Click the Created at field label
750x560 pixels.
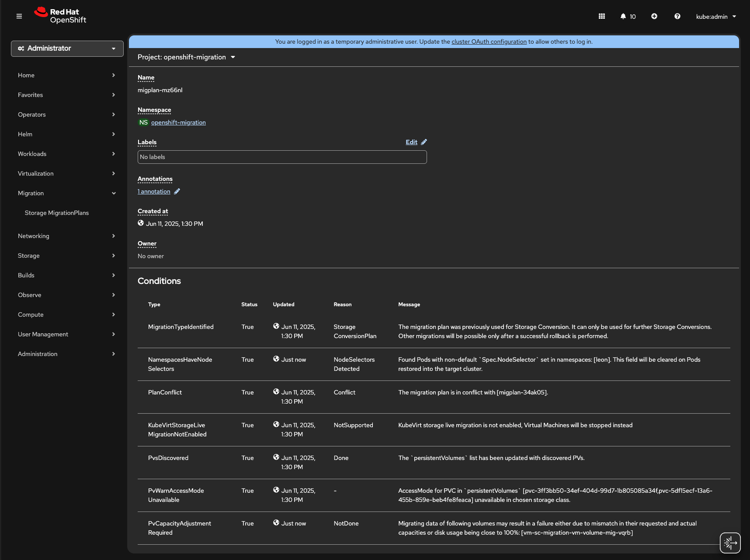point(153,211)
